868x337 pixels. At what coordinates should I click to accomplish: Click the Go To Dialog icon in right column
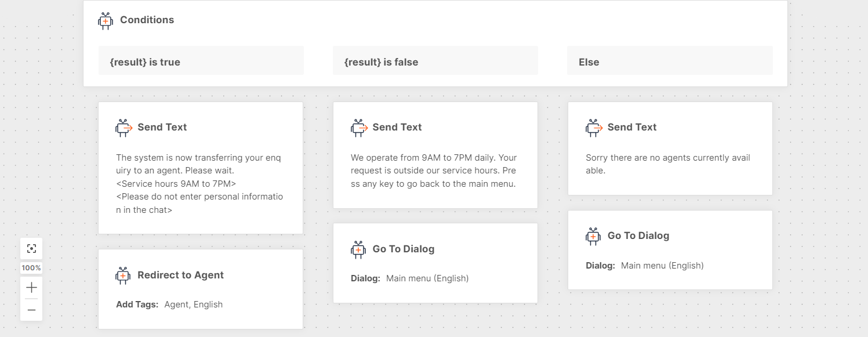coord(593,236)
